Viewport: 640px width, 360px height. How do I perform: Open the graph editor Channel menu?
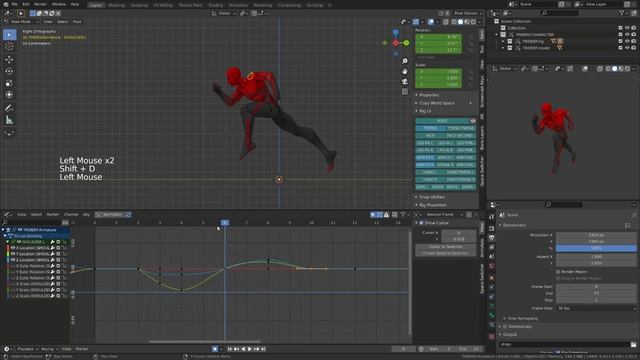[71, 215]
